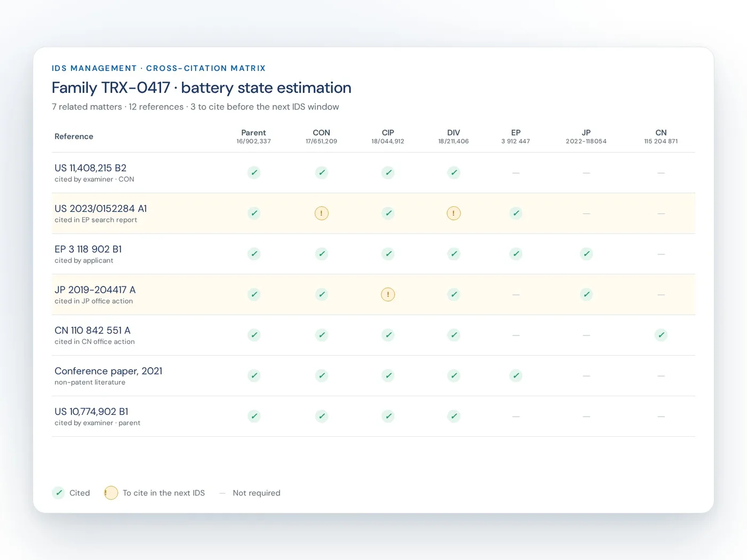747x560 pixels.
Task: Open reference US 2023/0152284 A1
Action: pos(101,209)
